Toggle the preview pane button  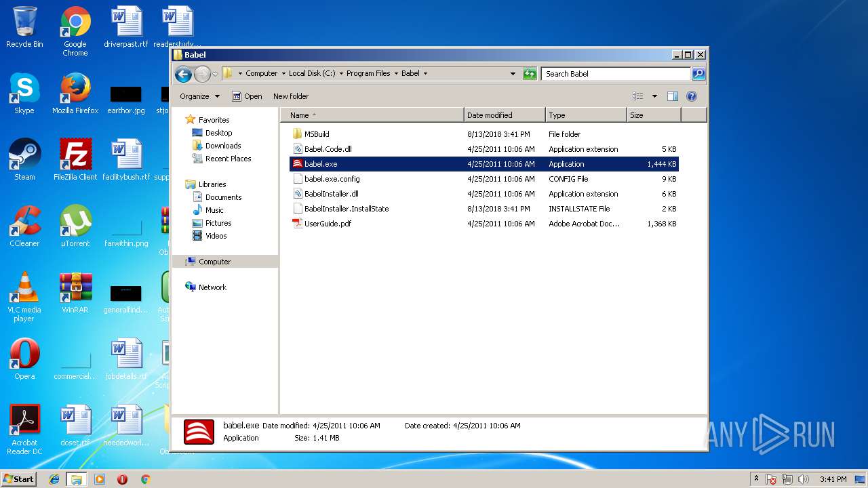tap(673, 96)
